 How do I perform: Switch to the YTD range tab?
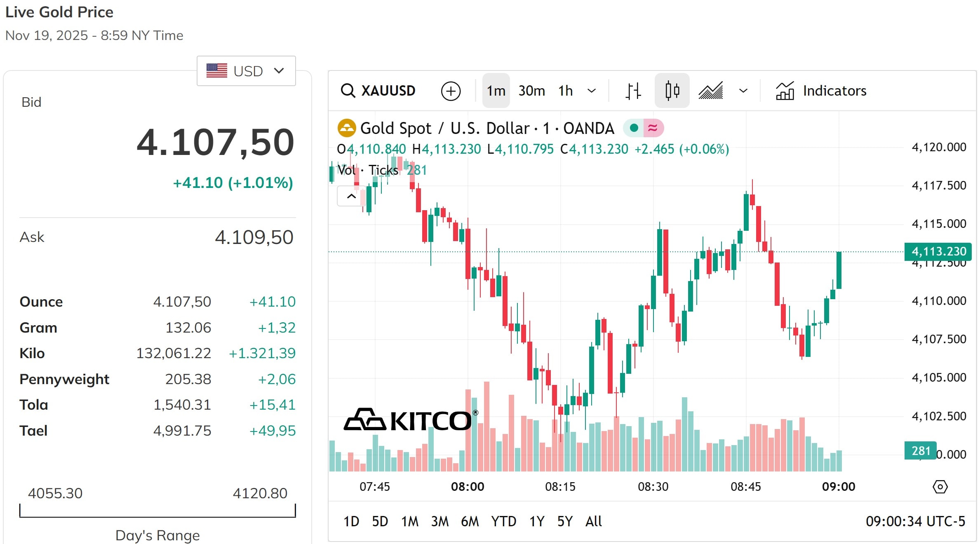coord(503,521)
